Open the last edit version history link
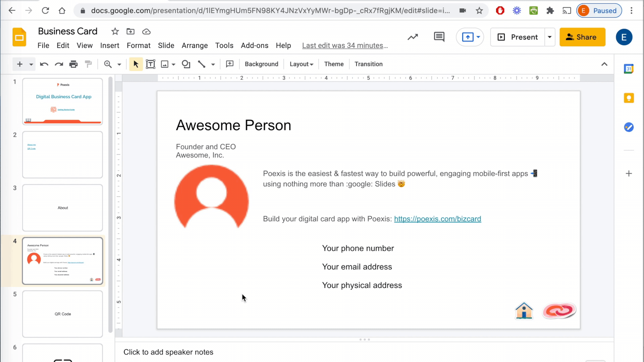644x362 pixels. click(x=345, y=46)
